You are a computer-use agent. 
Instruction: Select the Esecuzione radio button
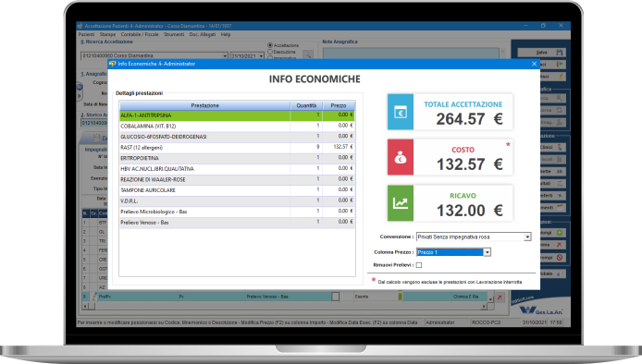270,52
